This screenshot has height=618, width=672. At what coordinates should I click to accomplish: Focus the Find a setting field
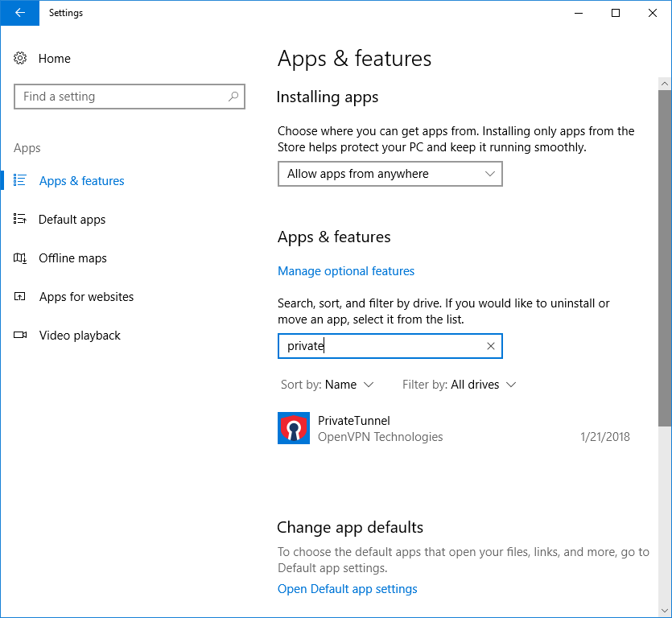tap(130, 97)
